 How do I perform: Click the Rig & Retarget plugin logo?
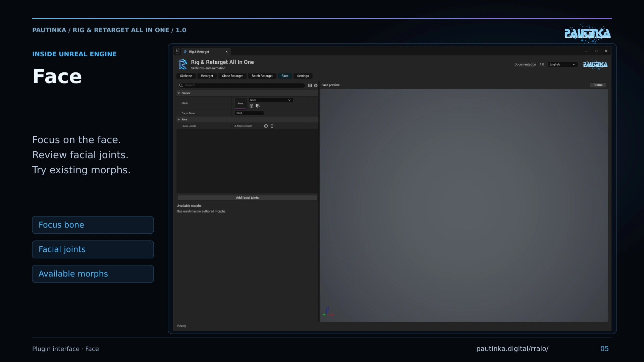183,64
